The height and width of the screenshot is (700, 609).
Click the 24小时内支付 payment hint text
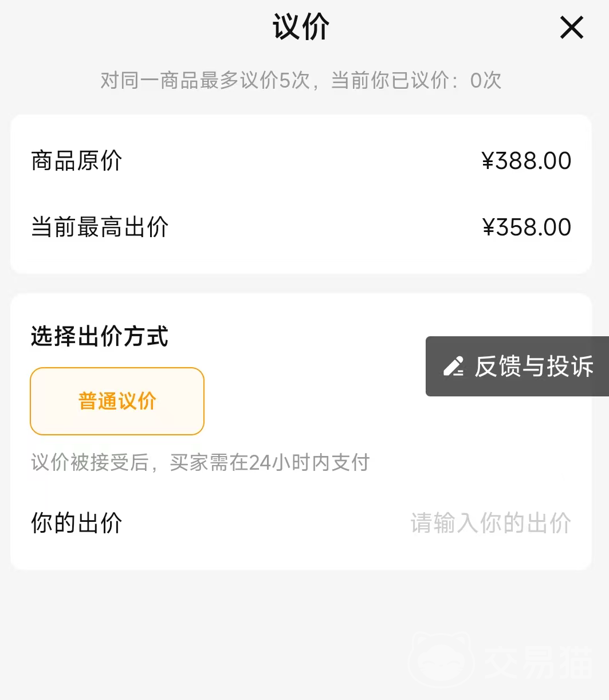309,462
